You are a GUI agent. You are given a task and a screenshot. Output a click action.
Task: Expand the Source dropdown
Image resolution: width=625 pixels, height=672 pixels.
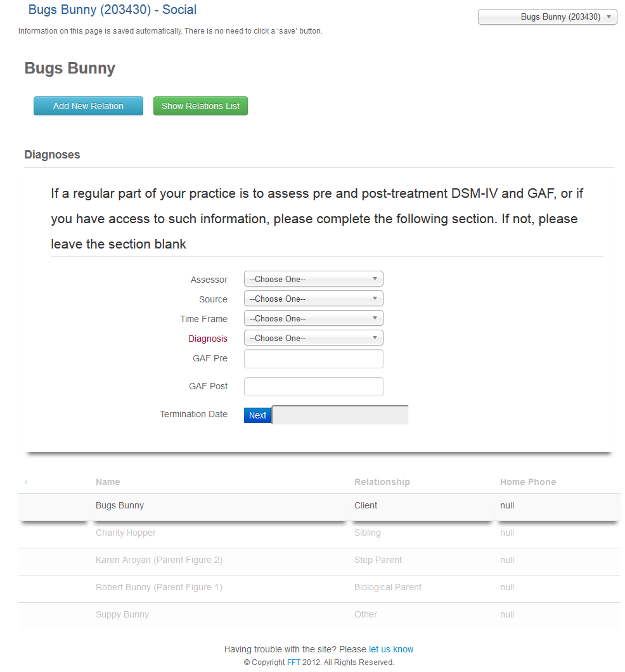click(x=314, y=299)
